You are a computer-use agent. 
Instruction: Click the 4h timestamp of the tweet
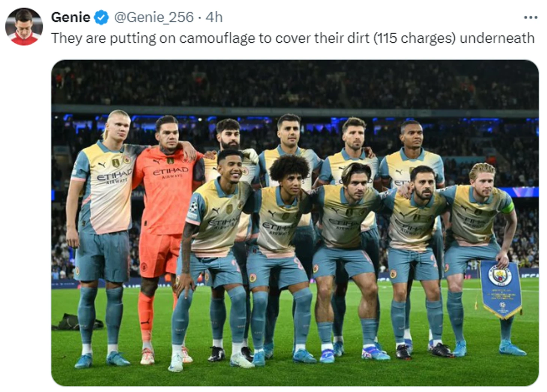[x=214, y=17]
